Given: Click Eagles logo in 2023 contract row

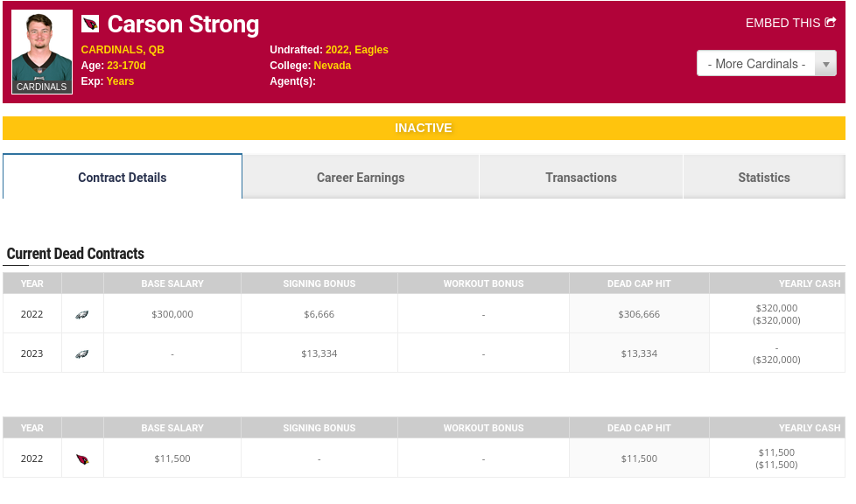Looking at the screenshot, I should tap(82, 353).
